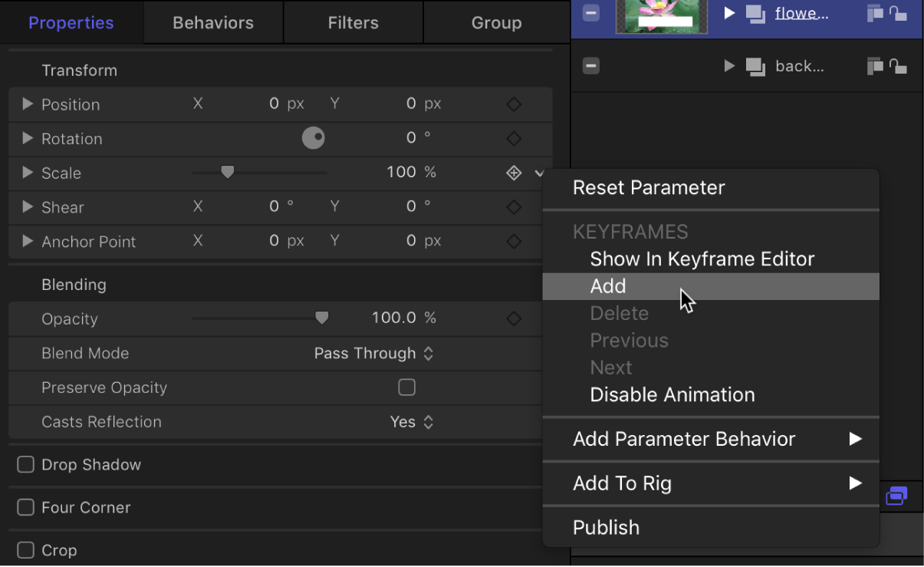Click the Scale slider handle
Screen dimensions: 924x567
pyautogui.click(x=227, y=172)
